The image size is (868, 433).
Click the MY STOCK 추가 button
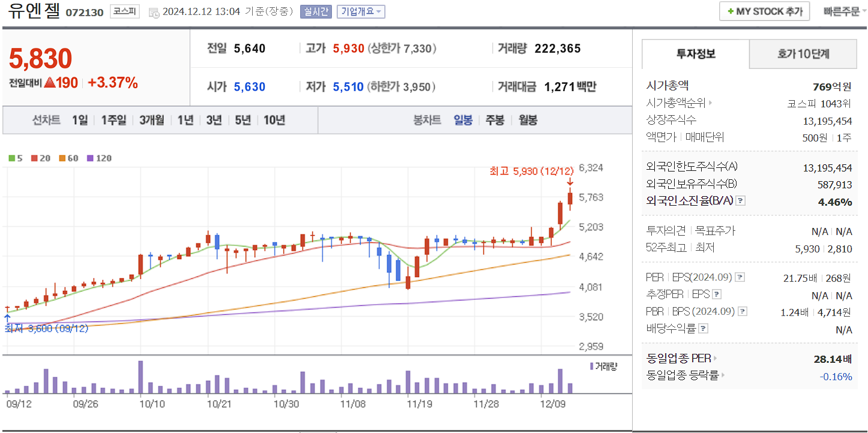tap(764, 11)
